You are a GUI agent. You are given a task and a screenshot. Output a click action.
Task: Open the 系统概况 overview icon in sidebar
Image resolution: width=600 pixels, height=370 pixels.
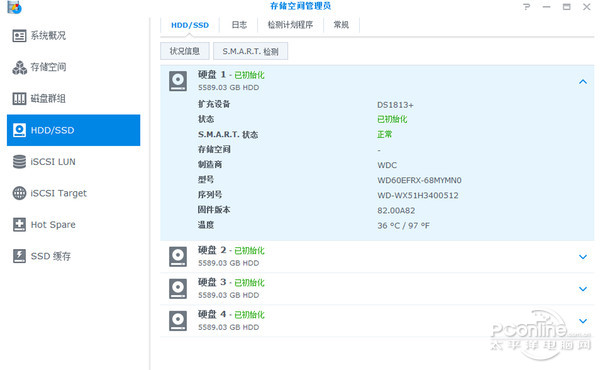[19, 36]
